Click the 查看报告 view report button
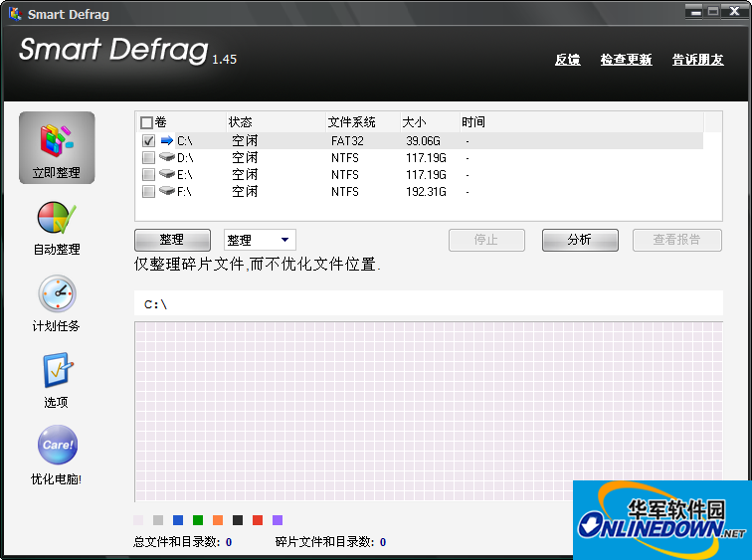 [x=676, y=240]
